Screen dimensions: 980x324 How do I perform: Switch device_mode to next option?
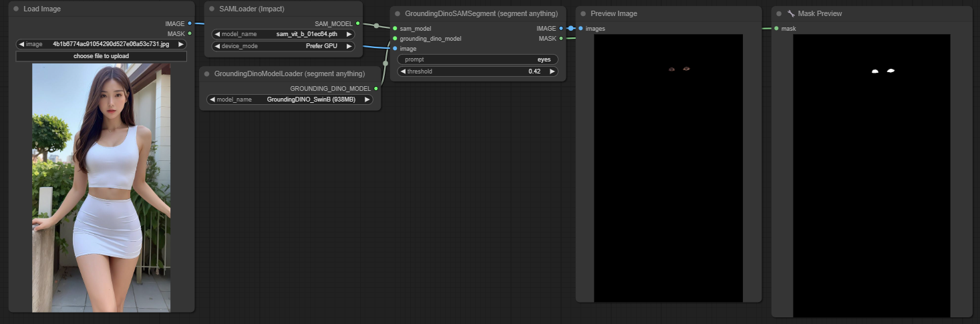coord(349,46)
